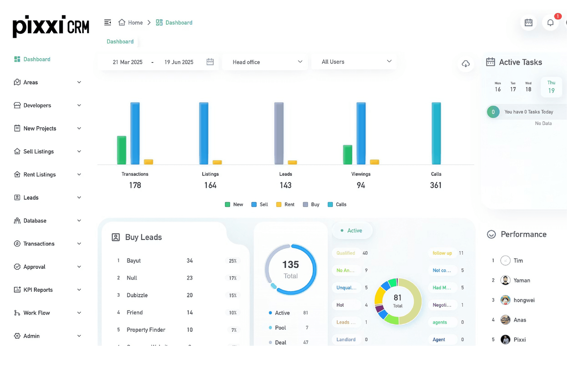
Task: Open the Head office dropdown
Action: pos(265,62)
